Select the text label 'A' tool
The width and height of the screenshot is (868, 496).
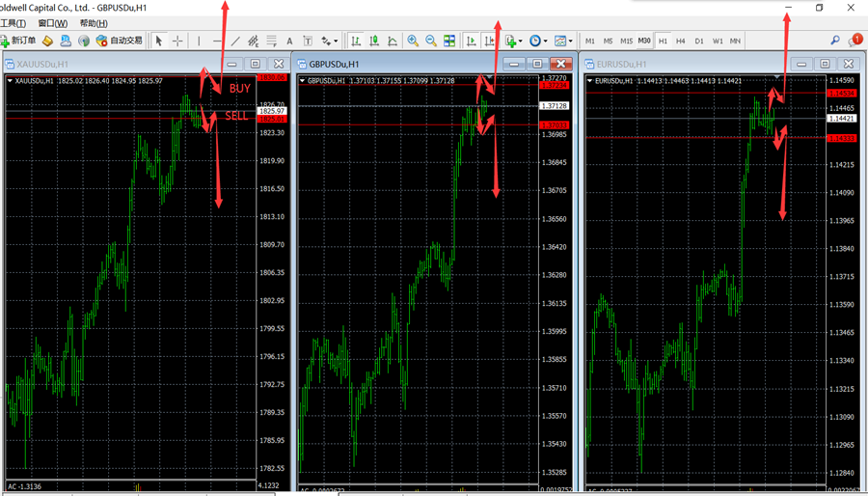click(289, 41)
